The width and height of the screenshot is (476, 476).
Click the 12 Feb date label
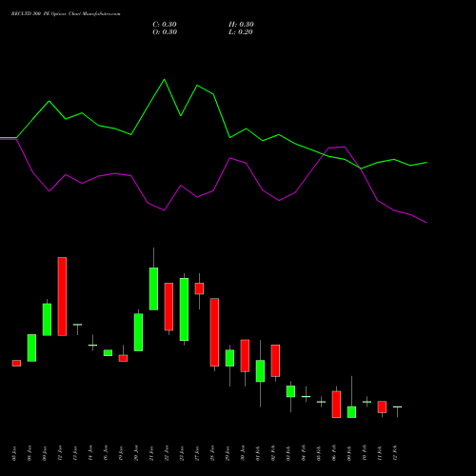(x=395, y=453)
